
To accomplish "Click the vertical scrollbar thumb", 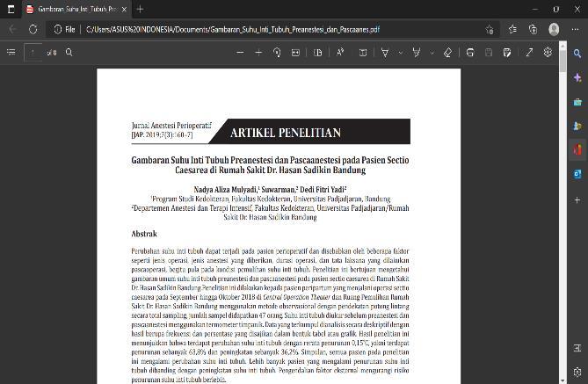I will (563, 60).
